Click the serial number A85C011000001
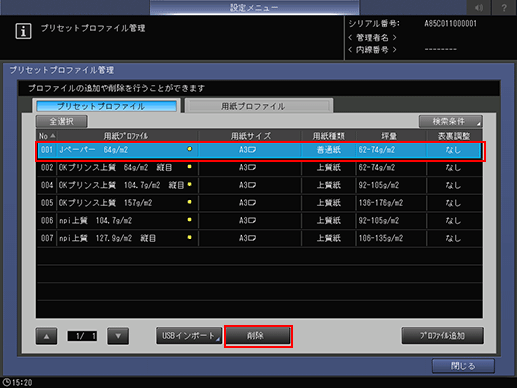The width and height of the screenshot is (517, 388). point(450,24)
